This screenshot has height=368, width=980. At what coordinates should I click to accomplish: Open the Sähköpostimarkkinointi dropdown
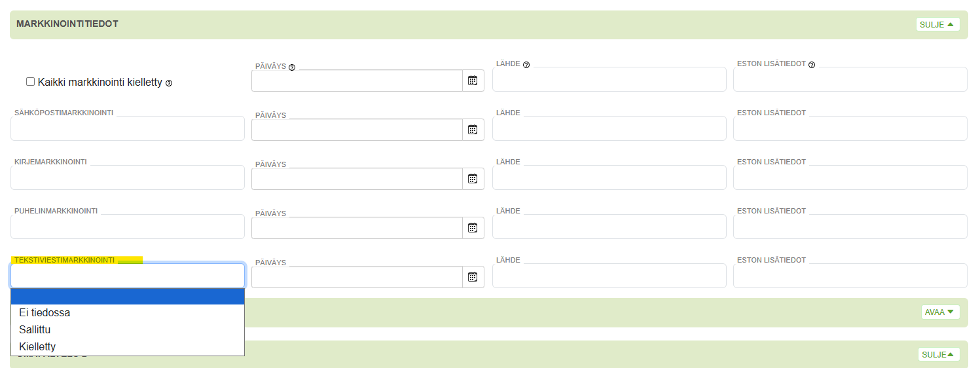tap(128, 128)
